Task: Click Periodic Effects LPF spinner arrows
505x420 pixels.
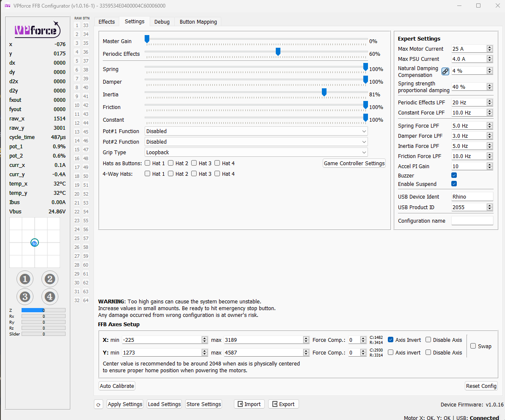Action: click(490, 102)
